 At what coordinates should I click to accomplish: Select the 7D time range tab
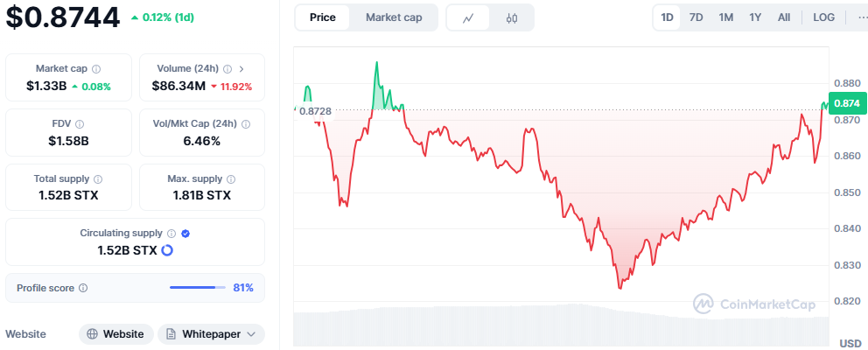(696, 17)
